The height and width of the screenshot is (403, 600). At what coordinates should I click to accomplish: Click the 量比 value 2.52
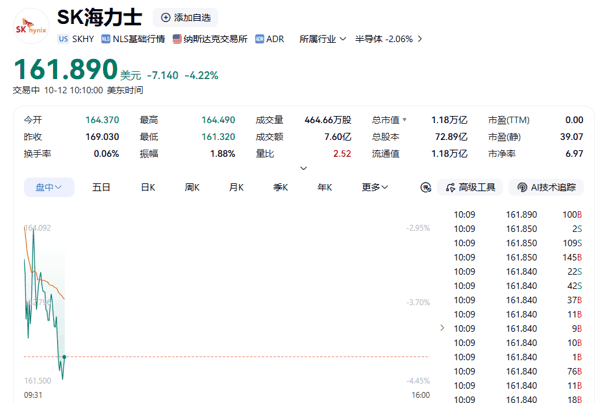(342, 153)
